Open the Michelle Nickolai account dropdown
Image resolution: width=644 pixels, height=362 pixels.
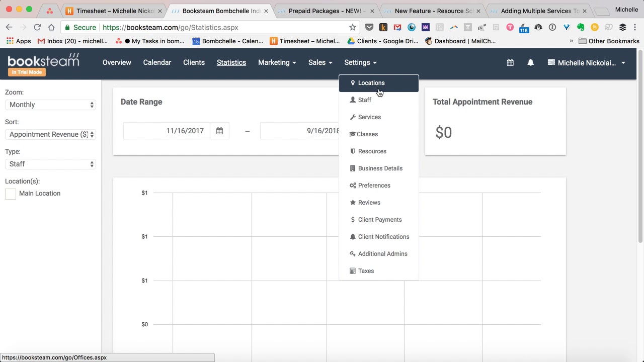click(x=586, y=63)
